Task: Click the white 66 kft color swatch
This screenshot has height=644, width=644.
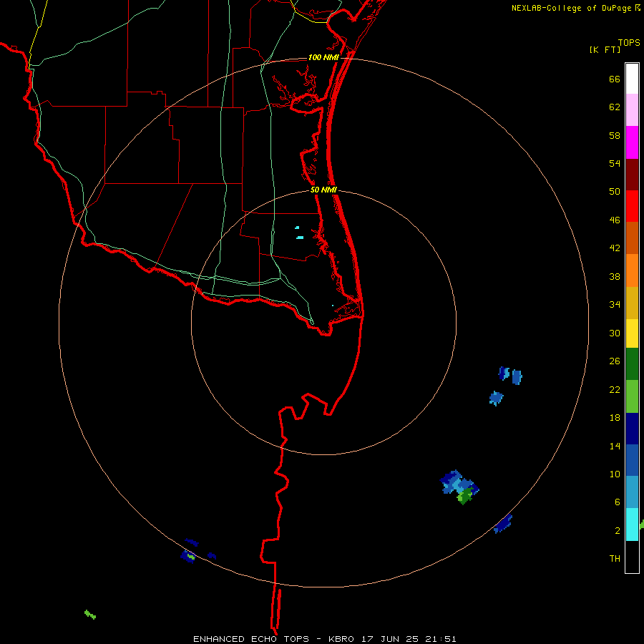Action: point(632,79)
